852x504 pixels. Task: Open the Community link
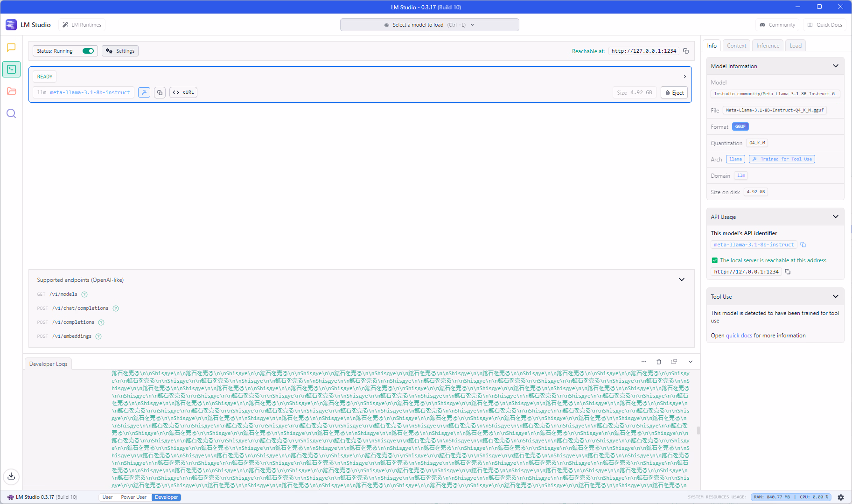tap(777, 25)
